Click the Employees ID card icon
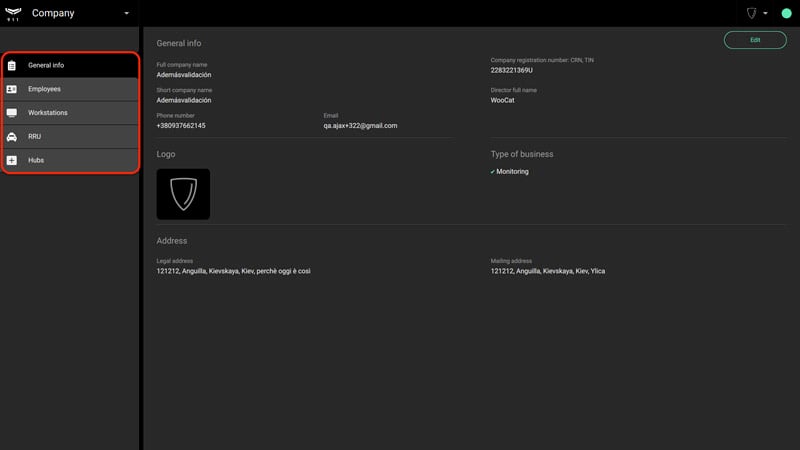 click(12, 89)
